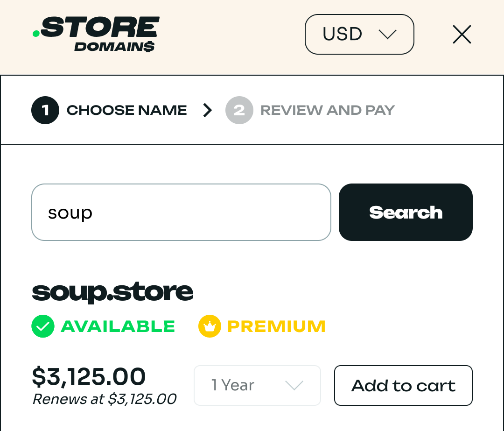Click the step 2 number circle
The width and height of the screenshot is (504, 431).
pyautogui.click(x=239, y=110)
